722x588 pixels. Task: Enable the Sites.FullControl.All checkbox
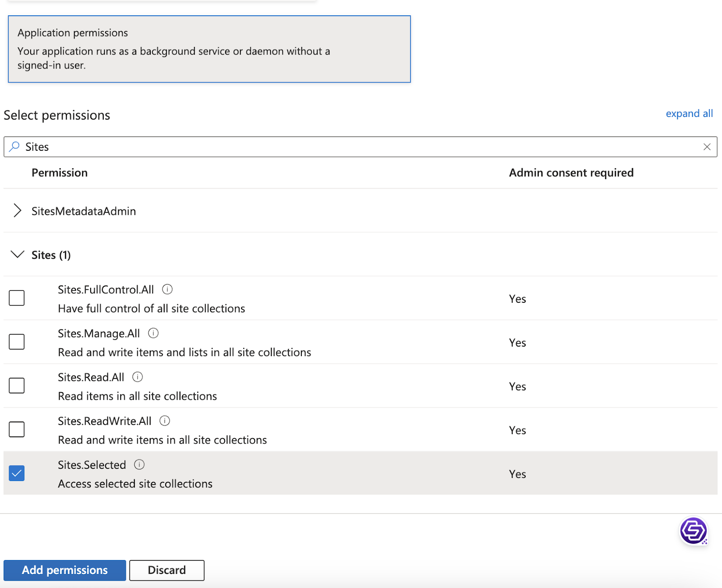click(17, 298)
